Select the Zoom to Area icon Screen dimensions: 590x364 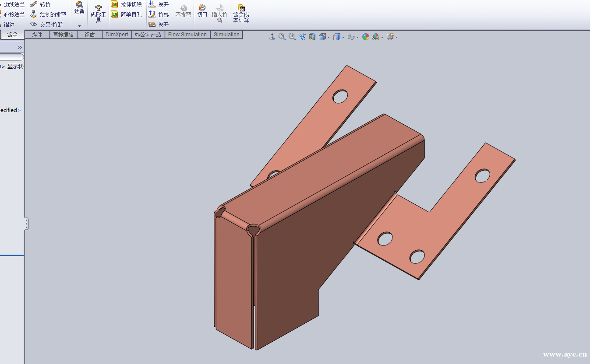292,37
